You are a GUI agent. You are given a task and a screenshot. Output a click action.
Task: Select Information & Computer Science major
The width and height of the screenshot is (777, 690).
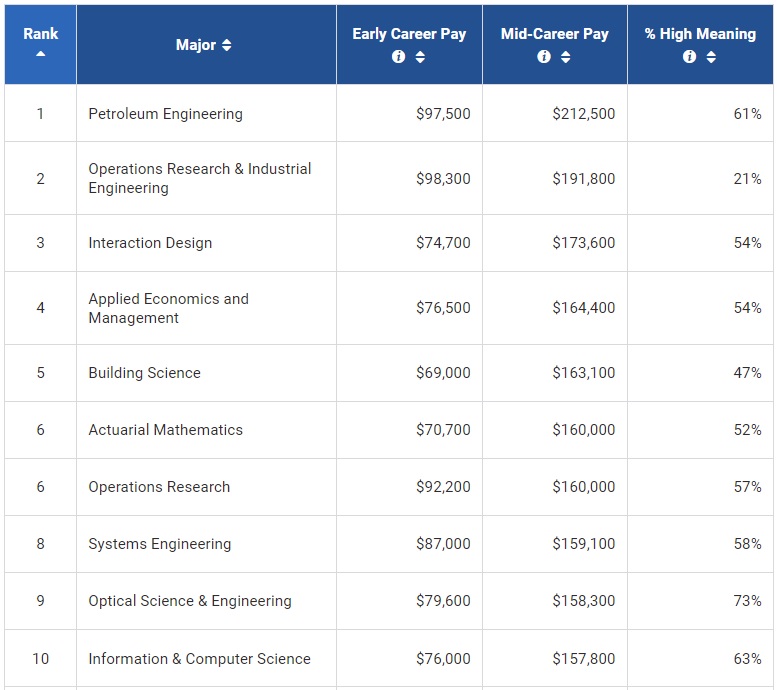199,659
